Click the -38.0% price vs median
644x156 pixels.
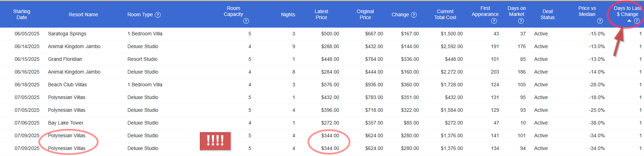(x=597, y=123)
